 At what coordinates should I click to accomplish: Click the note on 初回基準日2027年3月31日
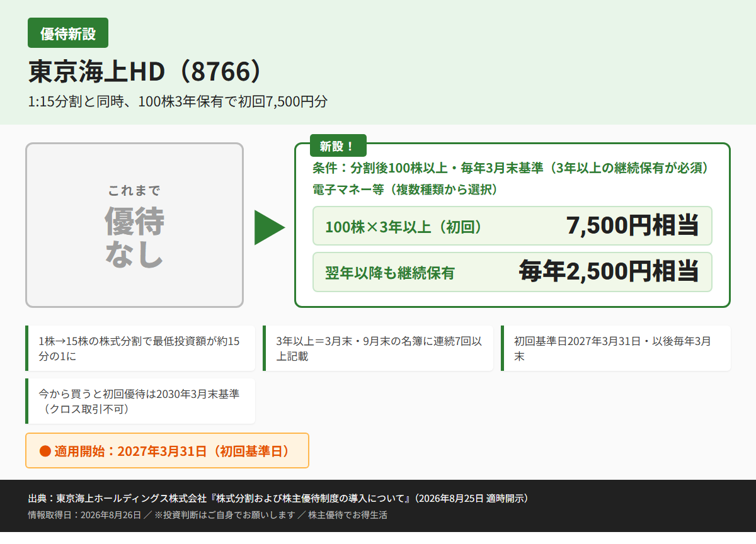tap(616, 348)
